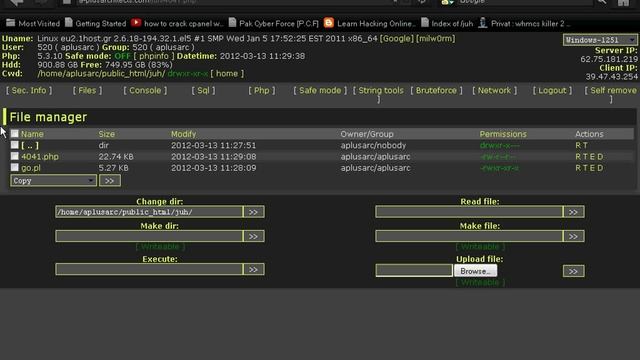Sort the file list by Name header

click(32, 134)
